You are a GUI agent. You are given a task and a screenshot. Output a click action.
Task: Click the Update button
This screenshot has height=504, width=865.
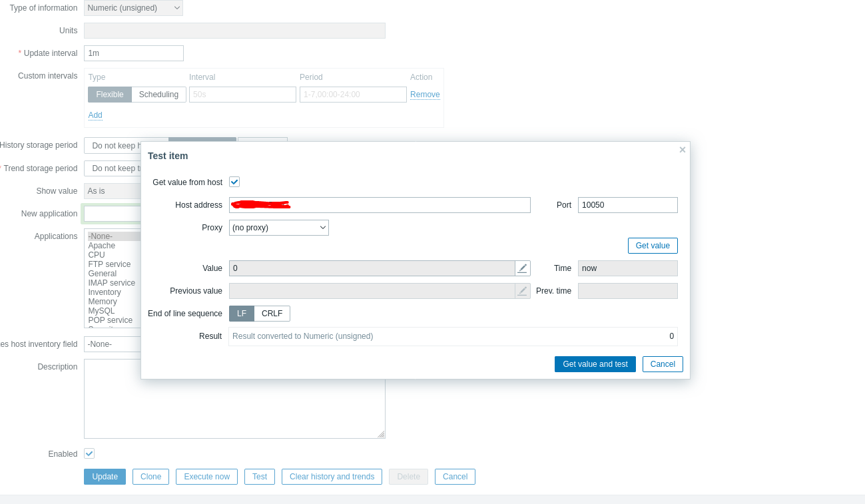click(x=105, y=476)
